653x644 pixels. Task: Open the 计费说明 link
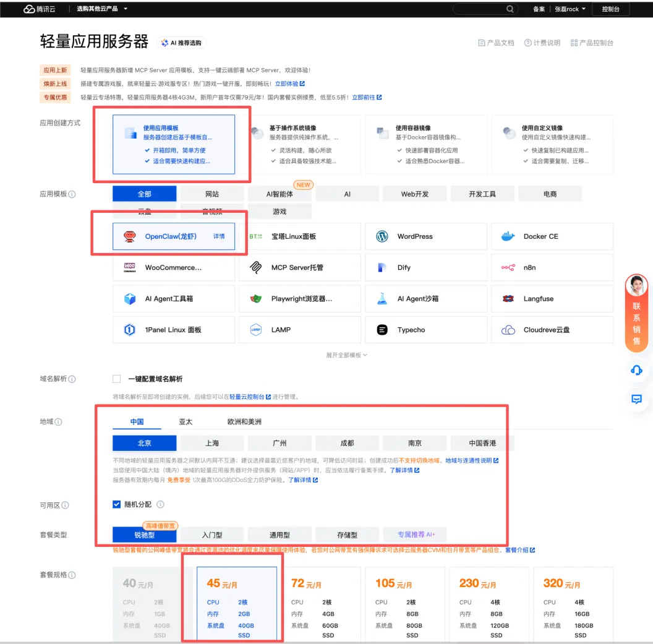click(542, 43)
